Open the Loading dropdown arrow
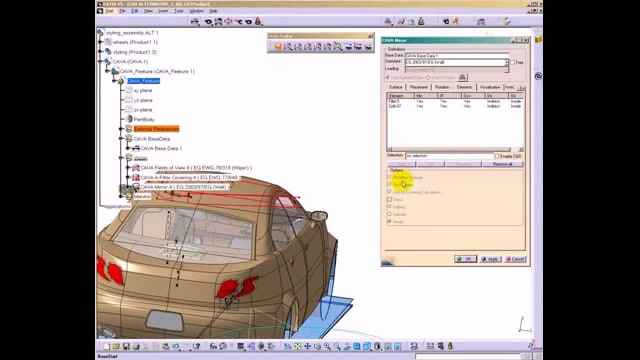 507,70
